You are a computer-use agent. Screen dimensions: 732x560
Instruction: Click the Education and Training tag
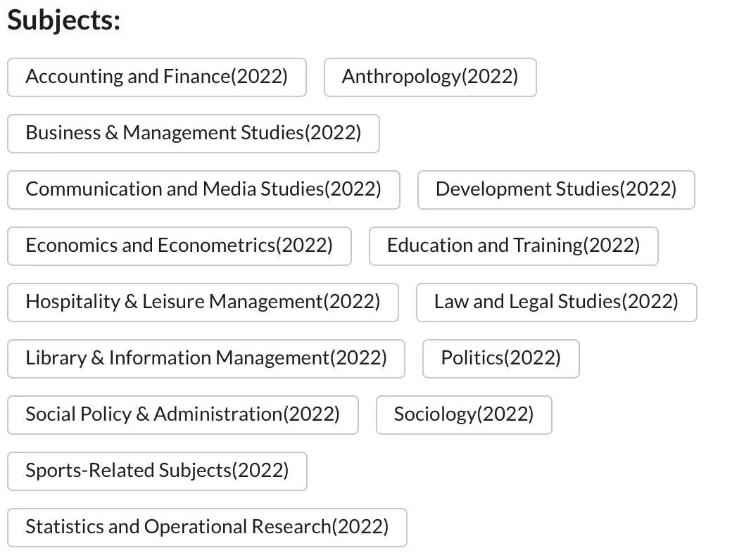(513, 246)
